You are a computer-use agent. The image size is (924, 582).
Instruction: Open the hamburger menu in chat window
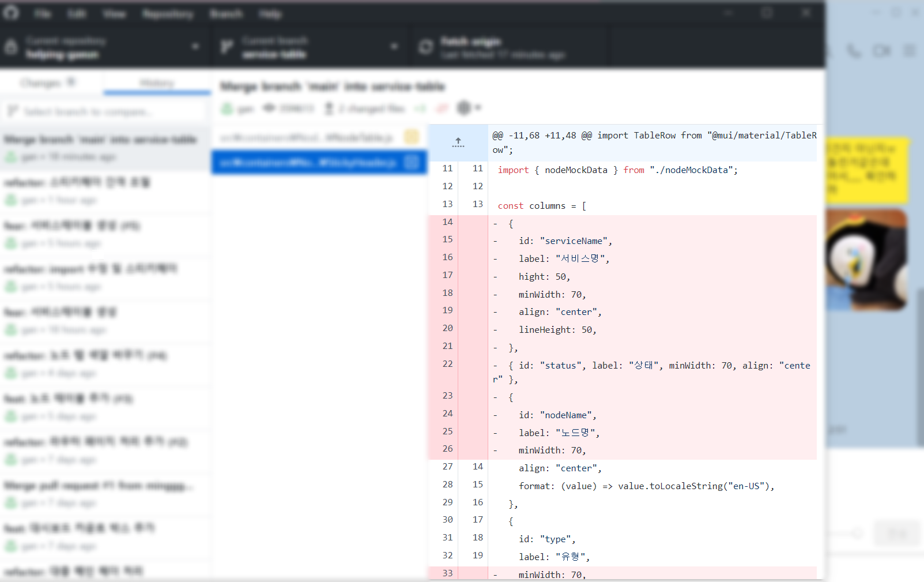[x=910, y=51]
